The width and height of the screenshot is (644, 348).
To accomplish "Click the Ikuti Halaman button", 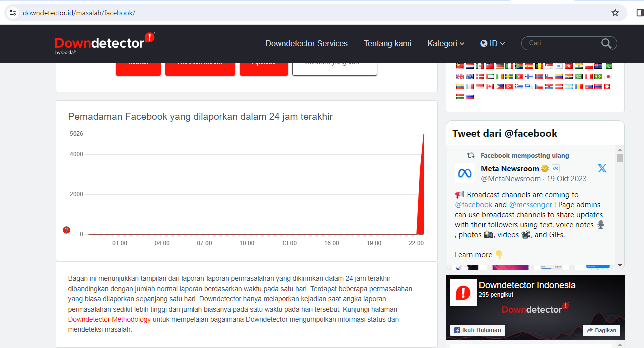I will (478, 330).
